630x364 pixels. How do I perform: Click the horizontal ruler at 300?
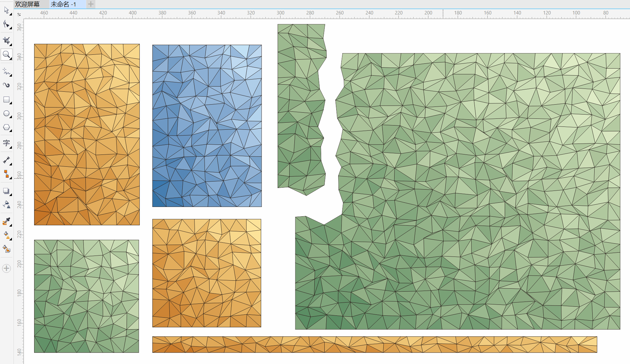pos(280,13)
